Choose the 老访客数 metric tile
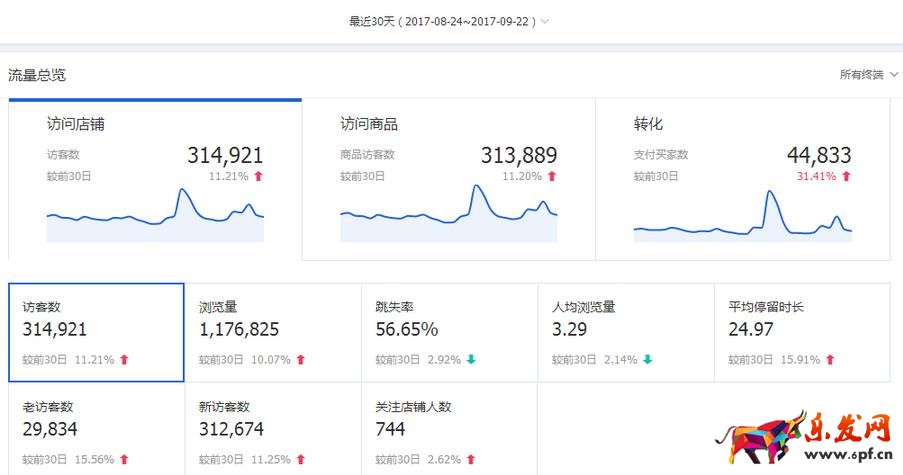Image resolution: width=903 pixels, height=475 pixels. coord(96,432)
